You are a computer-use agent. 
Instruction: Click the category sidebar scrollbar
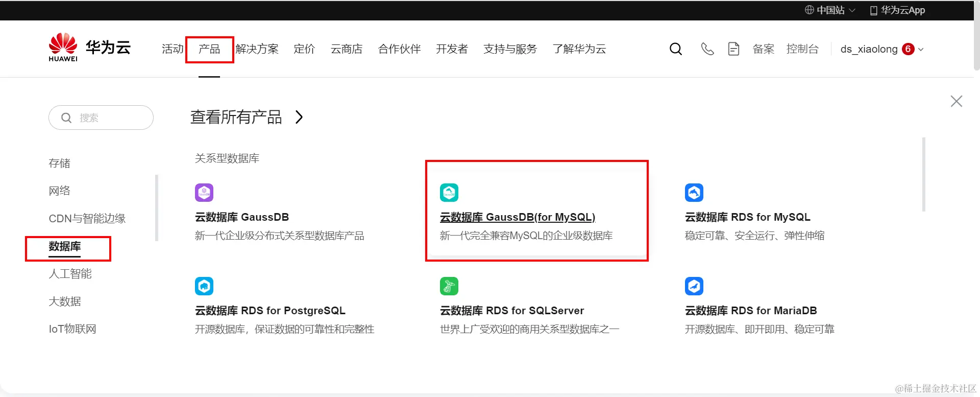coord(157,207)
